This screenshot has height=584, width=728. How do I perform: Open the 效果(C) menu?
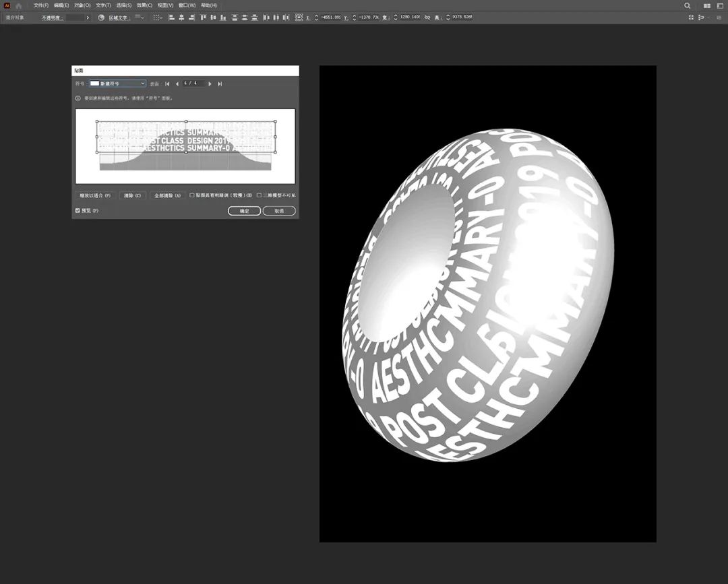(x=144, y=5)
